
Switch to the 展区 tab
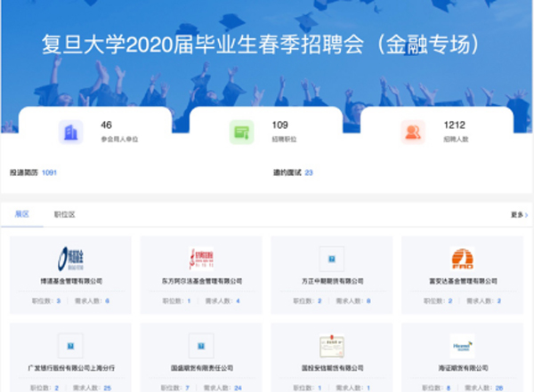[x=21, y=214]
